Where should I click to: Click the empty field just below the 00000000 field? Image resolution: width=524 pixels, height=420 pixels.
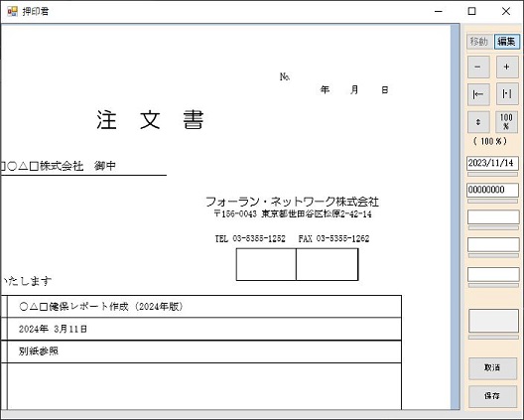coord(493,217)
